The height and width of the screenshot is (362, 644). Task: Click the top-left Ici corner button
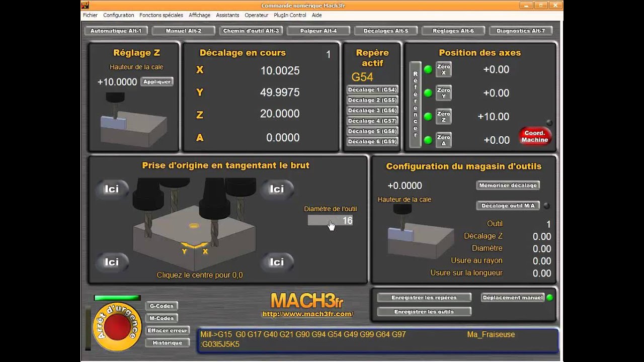(112, 189)
